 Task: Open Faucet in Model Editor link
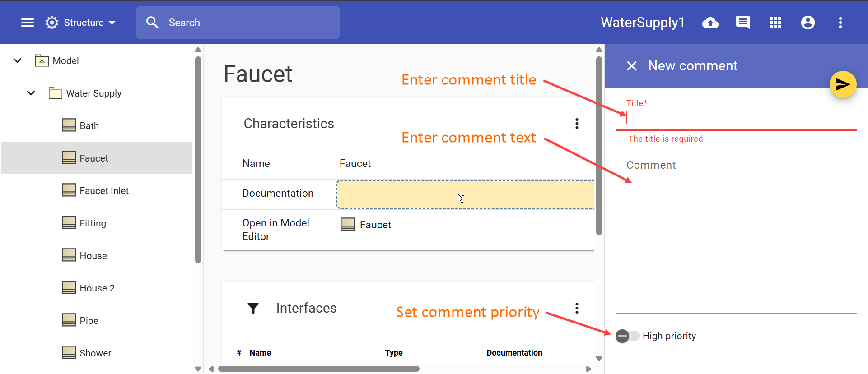pyautogui.click(x=375, y=225)
